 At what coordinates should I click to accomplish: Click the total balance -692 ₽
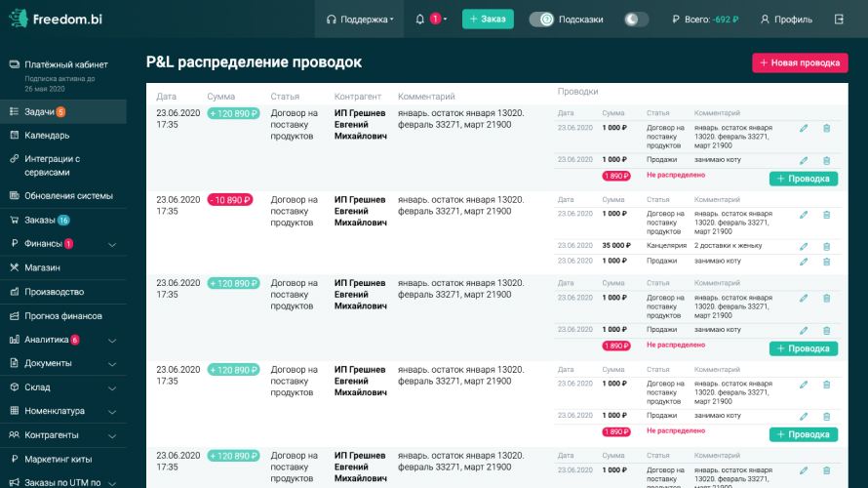[726, 20]
